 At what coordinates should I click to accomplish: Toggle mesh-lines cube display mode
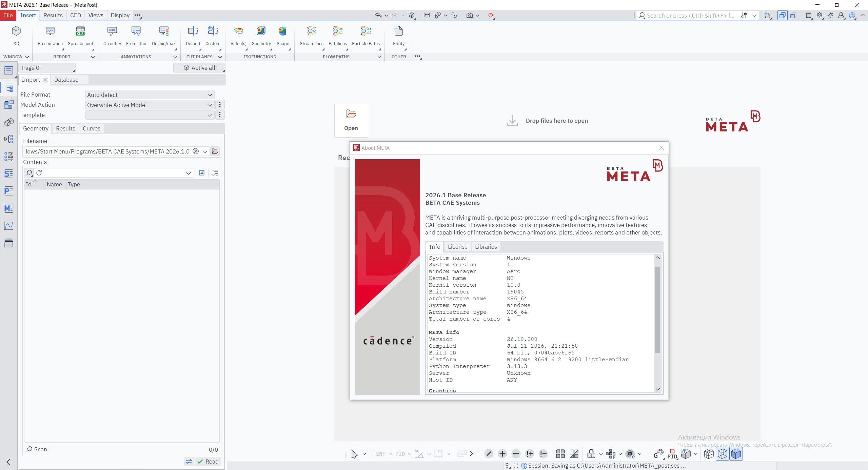709,454
